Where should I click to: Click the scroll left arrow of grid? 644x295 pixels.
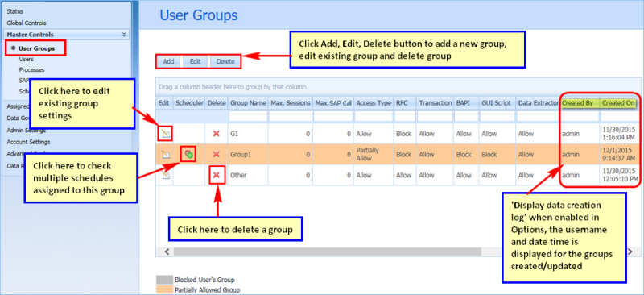167,251
